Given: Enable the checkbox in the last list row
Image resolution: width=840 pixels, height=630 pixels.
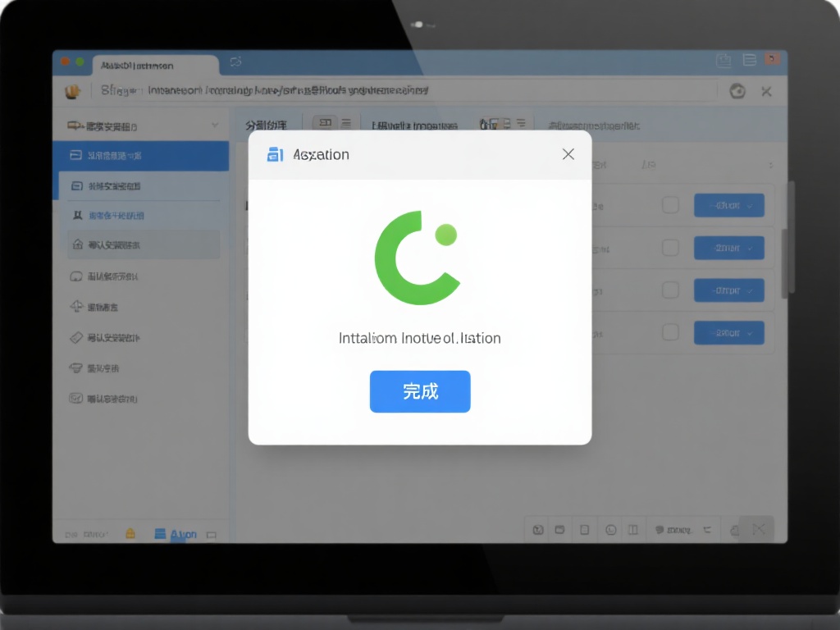Looking at the screenshot, I should [670, 332].
